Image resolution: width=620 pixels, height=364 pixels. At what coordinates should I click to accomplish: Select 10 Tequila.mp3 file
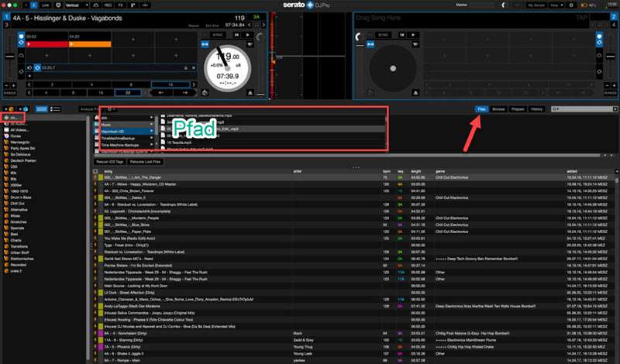pos(179,143)
